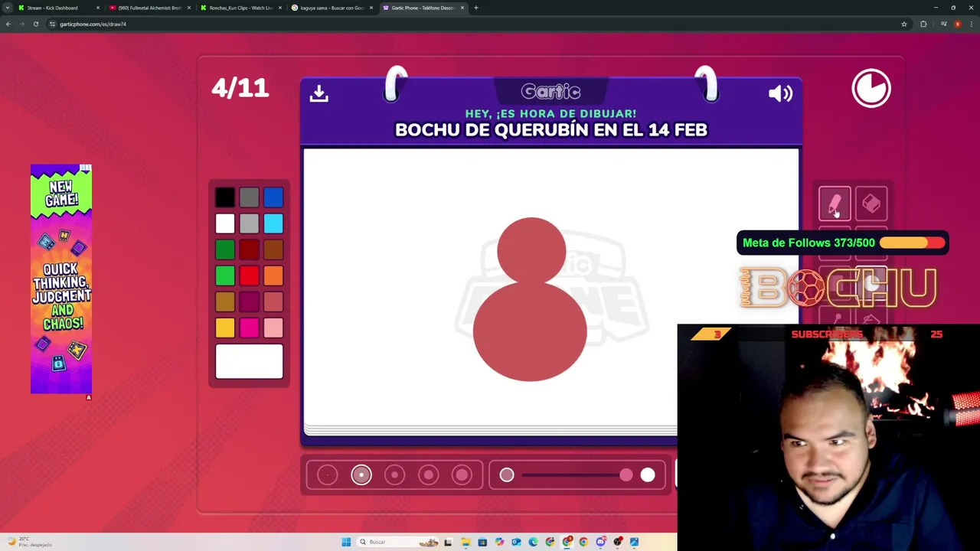This screenshot has height=551, width=980.
Task: Close the Stream - Kick Dashboard tab
Action: click(98, 8)
